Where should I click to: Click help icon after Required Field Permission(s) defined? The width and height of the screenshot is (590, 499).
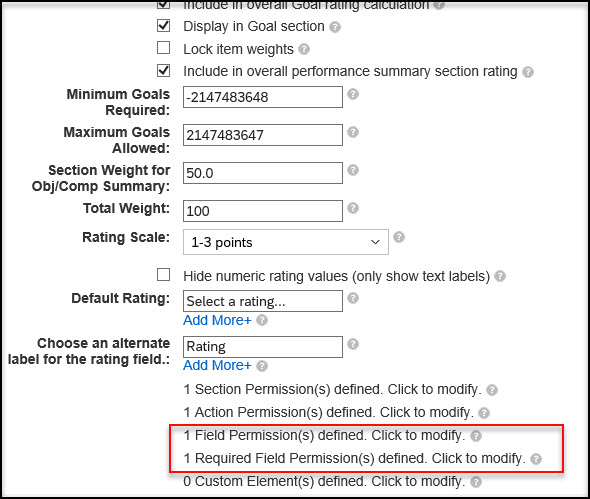click(536, 459)
